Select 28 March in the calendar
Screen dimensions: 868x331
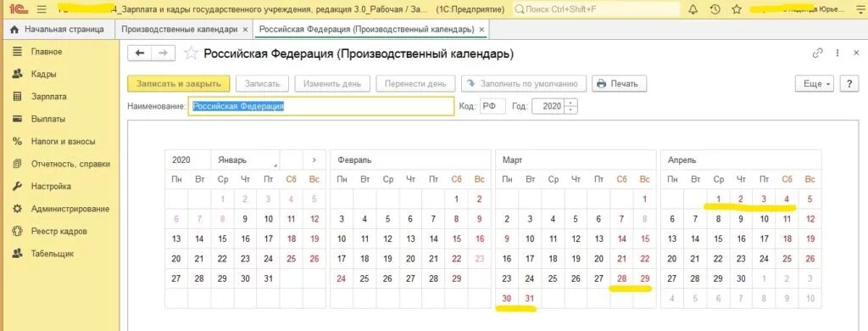(x=621, y=279)
